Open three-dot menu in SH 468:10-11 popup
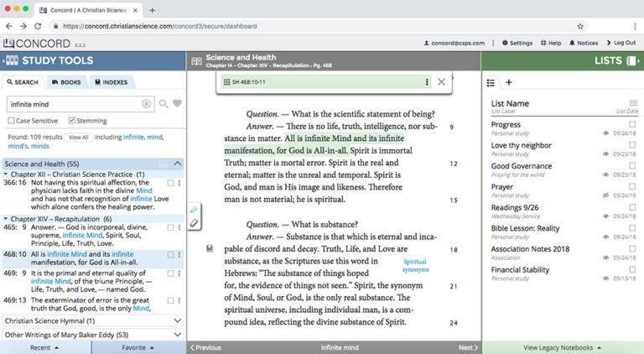Viewport: 644px width, 354px height. pyautogui.click(x=427, y=82)
